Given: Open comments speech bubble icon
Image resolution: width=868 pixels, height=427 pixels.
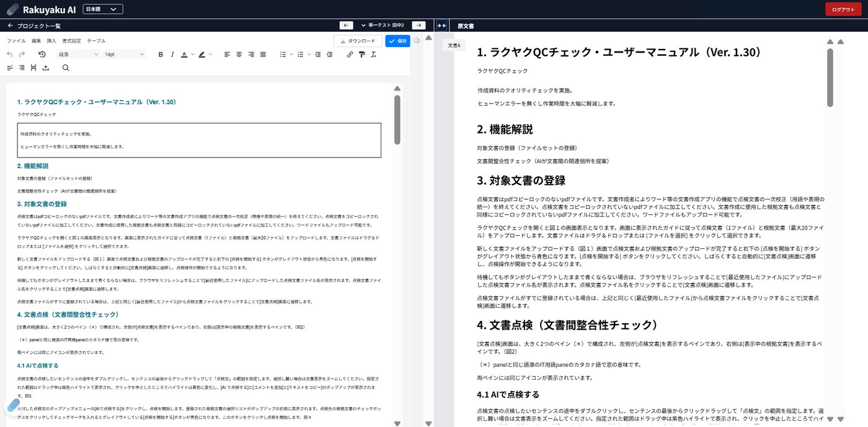Looking at the screenshot, I should [417, 41].
